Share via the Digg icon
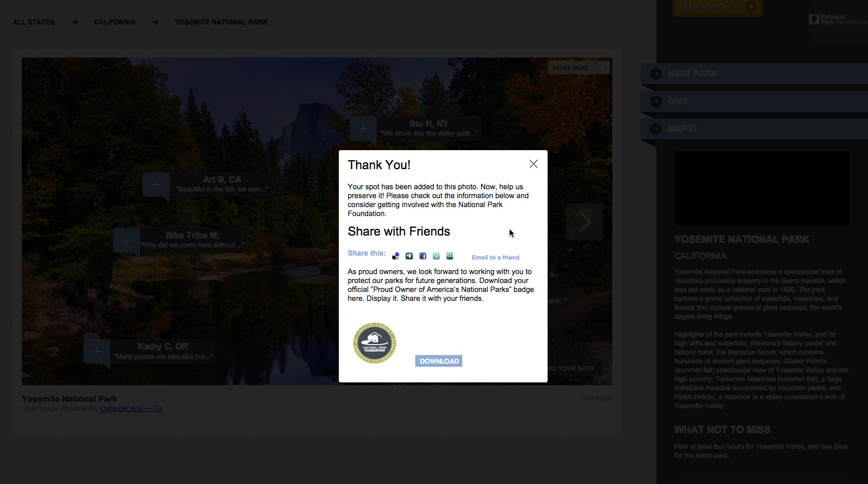This screenshot has width=868, height=484. coord(409,256)
